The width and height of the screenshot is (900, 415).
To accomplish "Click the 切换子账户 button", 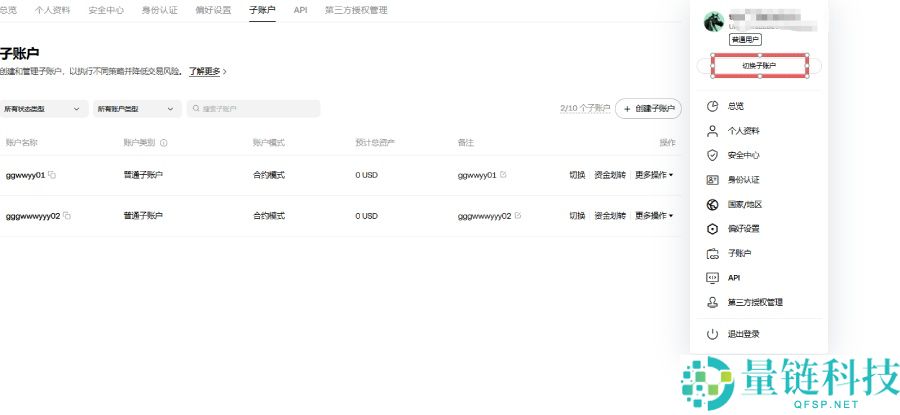I will pyautogui.click(x=759, y=66).
